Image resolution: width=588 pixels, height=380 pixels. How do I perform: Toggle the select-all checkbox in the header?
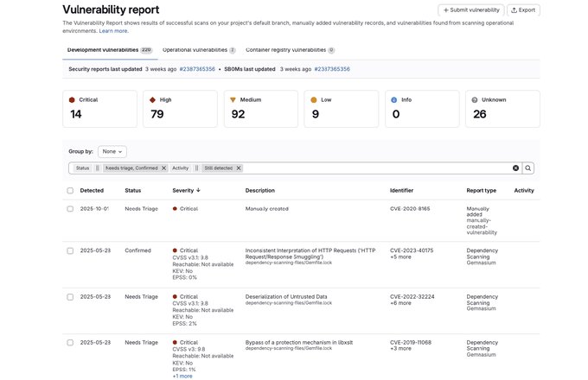[x=70, y=191]
